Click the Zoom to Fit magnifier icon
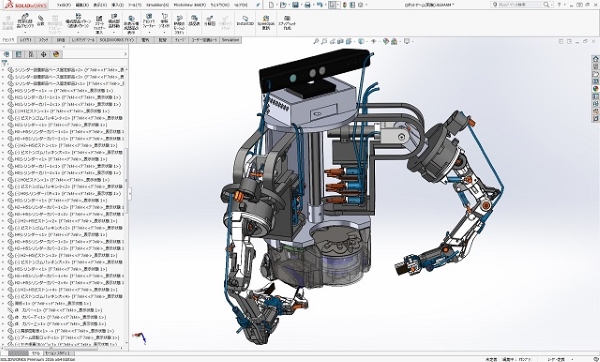 [x=316, y=41]
